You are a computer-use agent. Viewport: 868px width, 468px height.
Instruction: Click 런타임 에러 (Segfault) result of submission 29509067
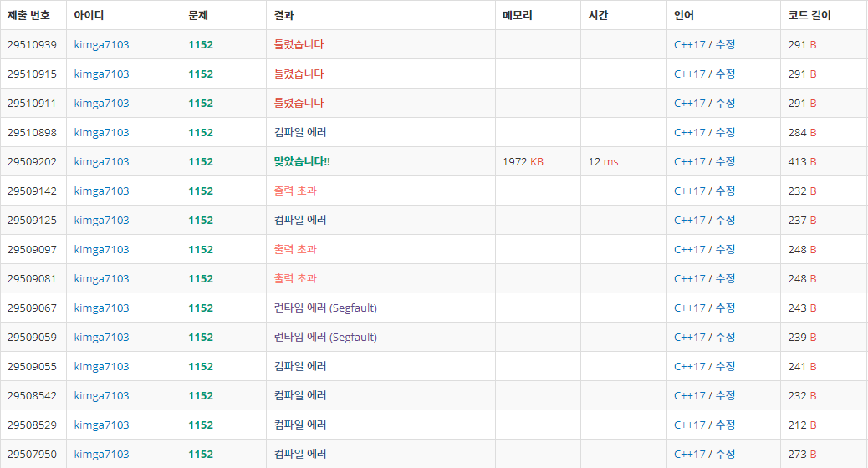point(325,308)
